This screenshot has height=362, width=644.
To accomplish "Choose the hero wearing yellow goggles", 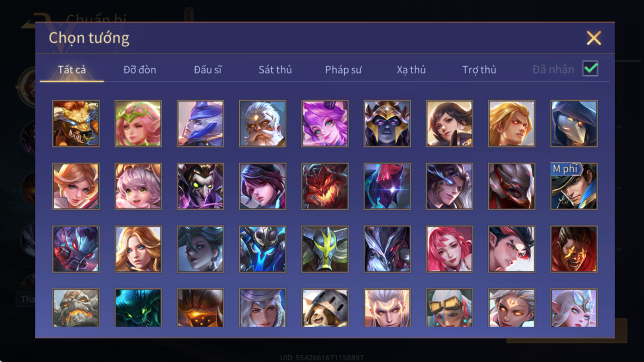I will tap(449, 308).
